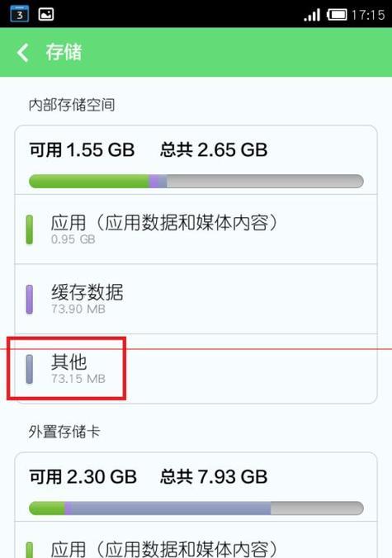392x558 pixels.
Task: Tap the gray-blue marker beside 其他
Action: click(x=30, y=369)
